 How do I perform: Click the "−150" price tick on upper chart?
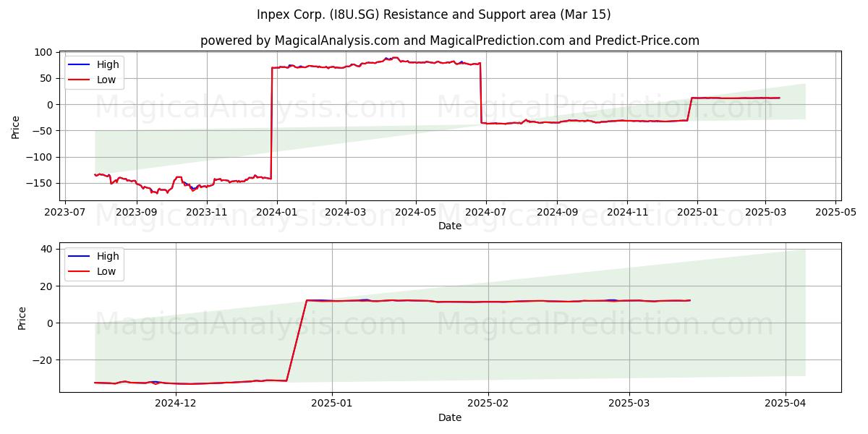[x=40, y=183]
